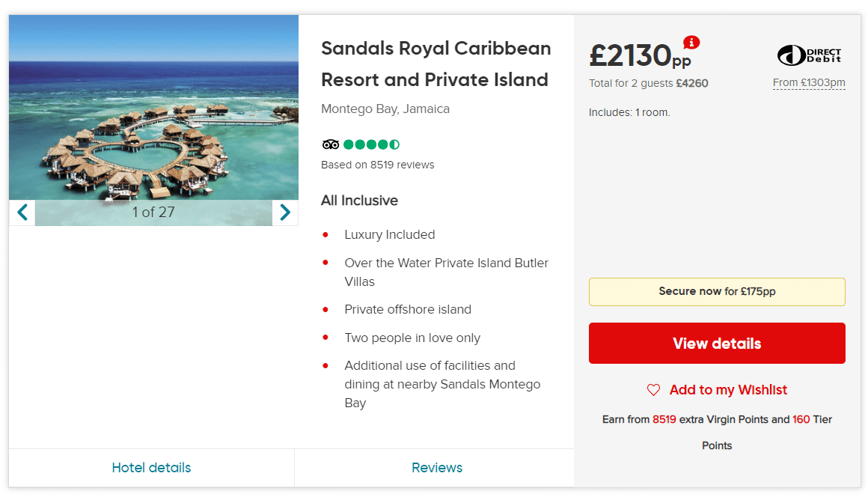Click the red price info icon
The image size is (868, 497).
pyautogui.click(x=691, y=42)
